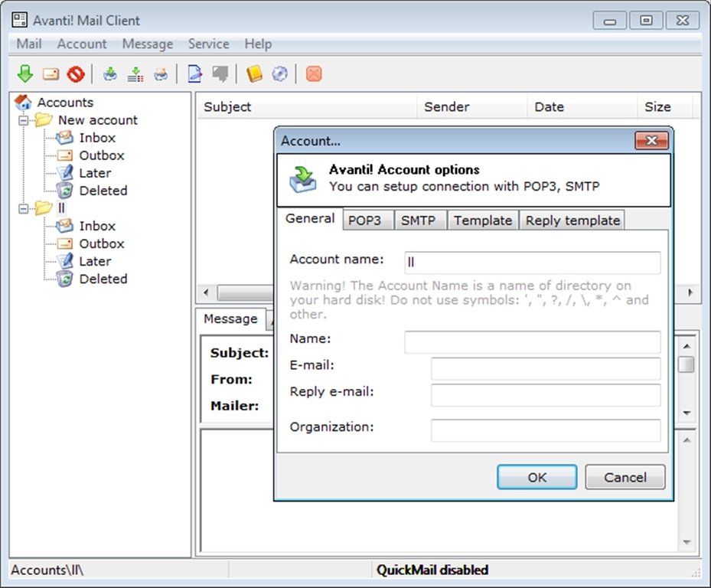
Task: Click header pane scroll down arrow
Action: point(687,413)
